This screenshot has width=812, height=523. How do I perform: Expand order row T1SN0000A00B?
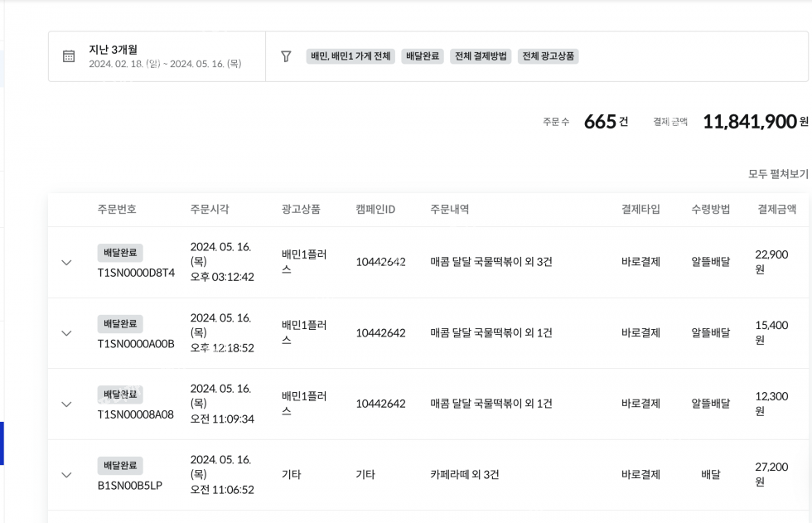click(x=67, y=333)
